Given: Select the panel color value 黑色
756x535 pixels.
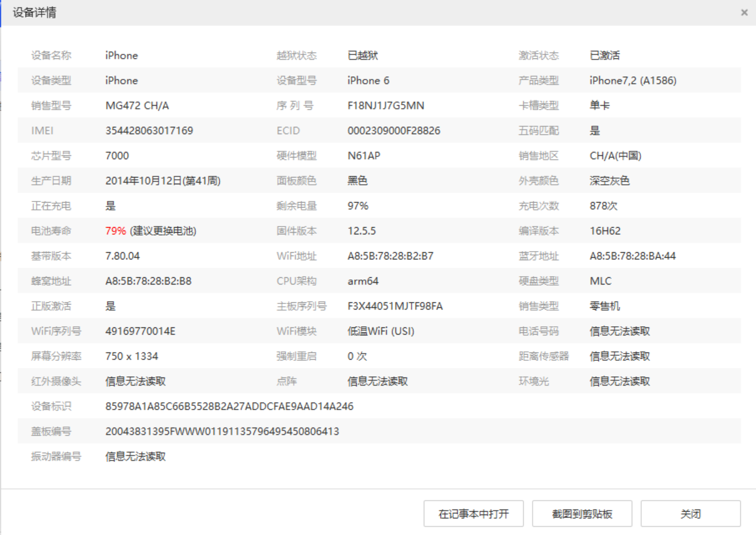Looking at the screenshot, I should click(x=357, y=181).
